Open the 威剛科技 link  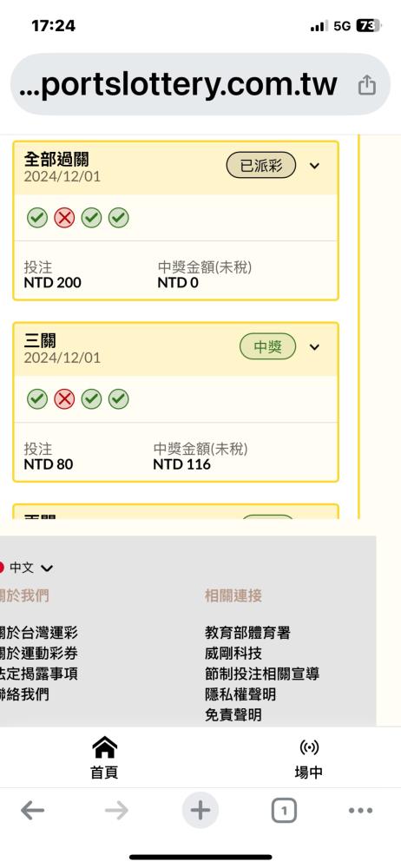(233, 654)
